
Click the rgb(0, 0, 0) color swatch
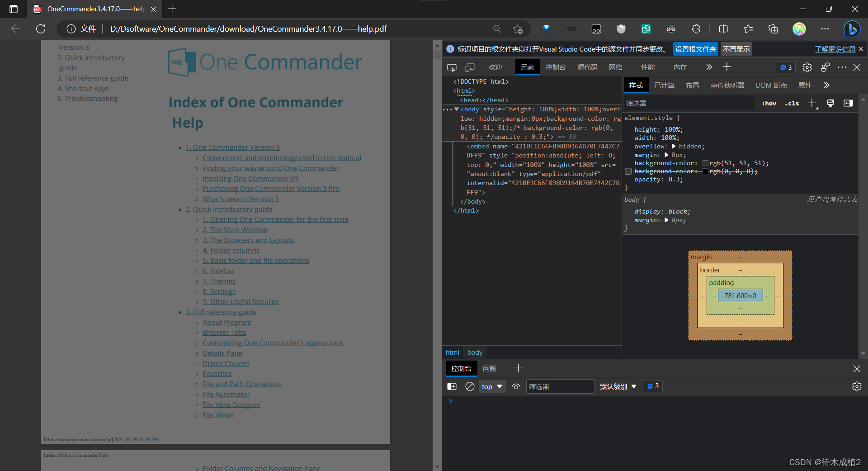coord(705,171)
